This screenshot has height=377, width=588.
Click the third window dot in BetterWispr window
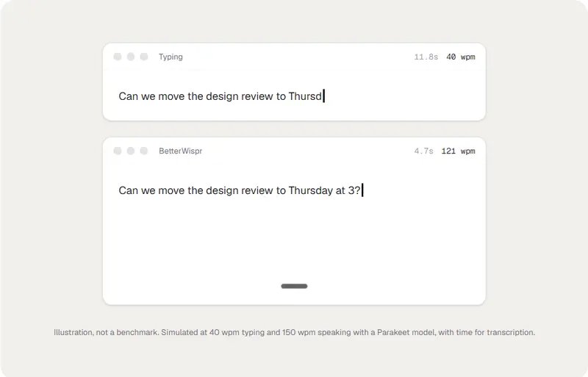(x=144, y=151)
